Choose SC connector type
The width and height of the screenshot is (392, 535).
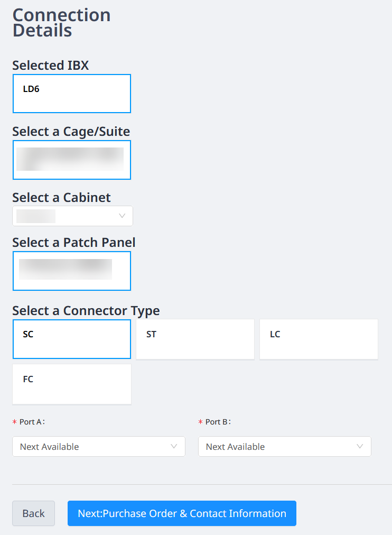coord(71,339)
